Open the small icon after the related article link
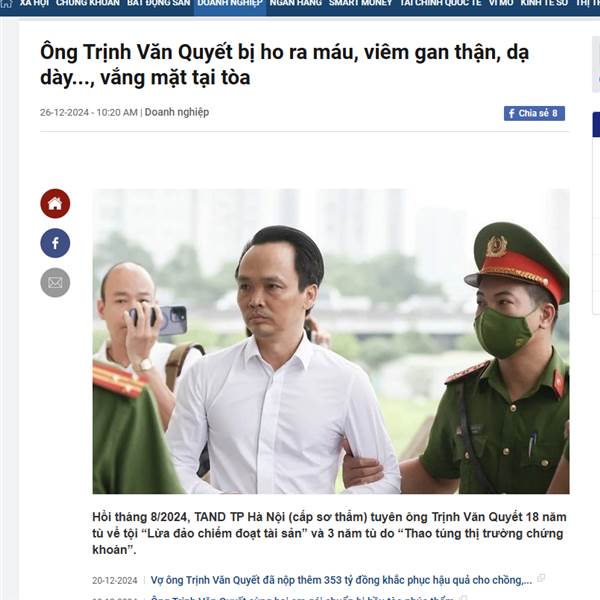Image resolution: width=600 pixels, height=600 pixels. [541, 578]
